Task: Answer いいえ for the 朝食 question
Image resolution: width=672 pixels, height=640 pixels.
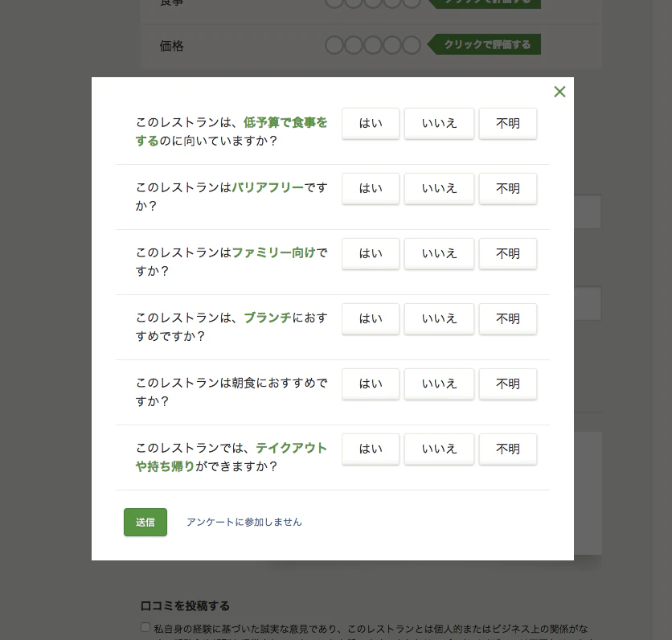Action: tap(439, 384)
